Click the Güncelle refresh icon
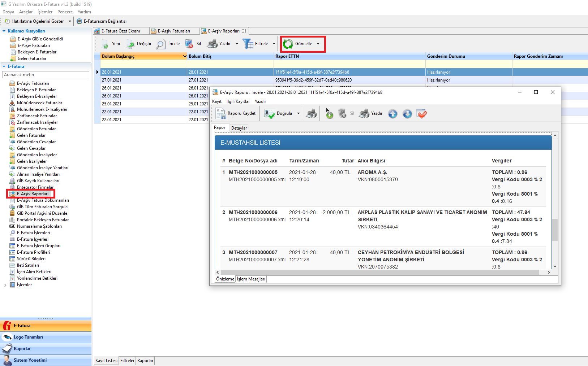Image resolution: width=588 pixels, height=366 pixels. [x=288, y=44]
